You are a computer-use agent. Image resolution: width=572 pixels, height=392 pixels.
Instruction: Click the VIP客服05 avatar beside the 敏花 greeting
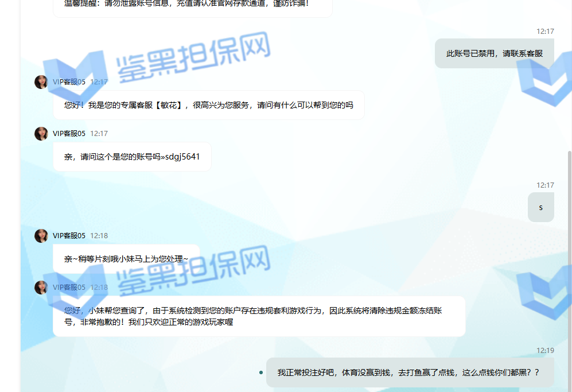[41, 82]
